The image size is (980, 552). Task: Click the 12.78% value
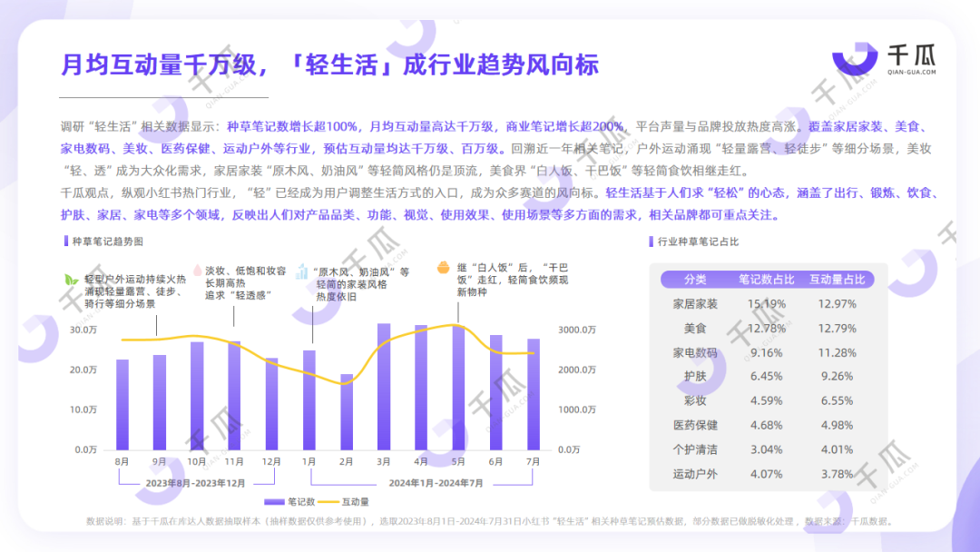[x=766, y=328]
